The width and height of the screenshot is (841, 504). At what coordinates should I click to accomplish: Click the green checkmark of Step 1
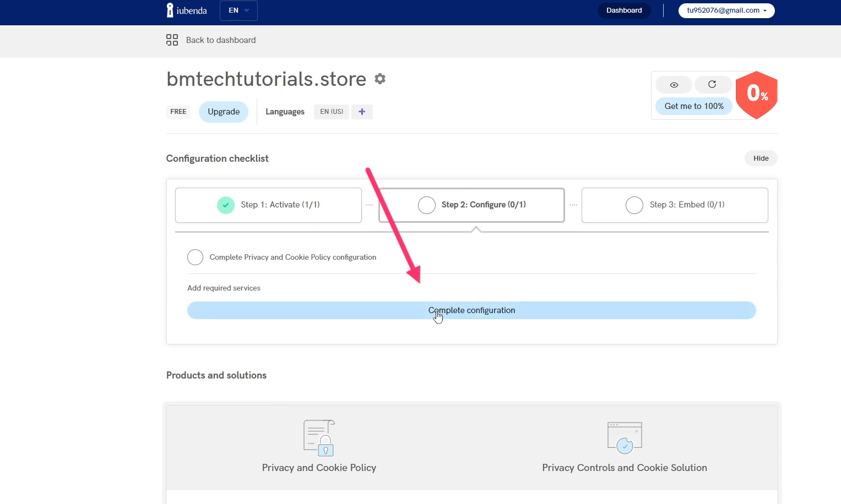pos(226,205)
